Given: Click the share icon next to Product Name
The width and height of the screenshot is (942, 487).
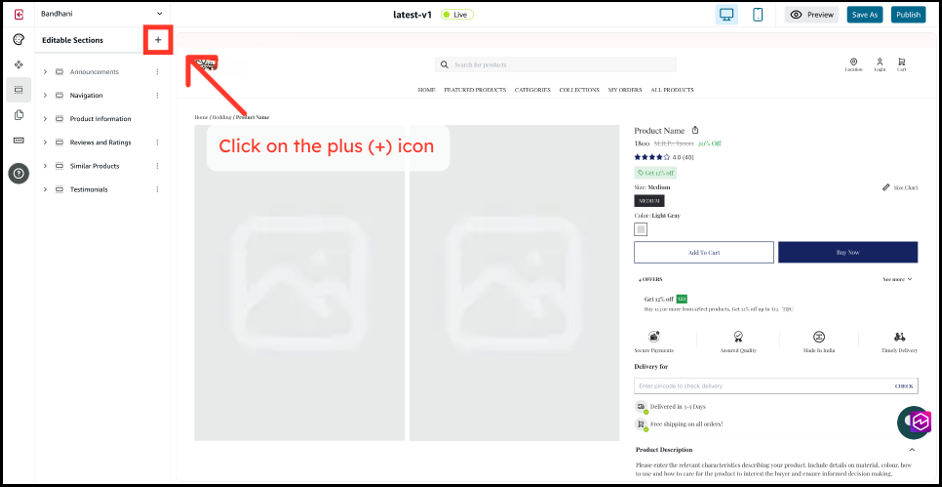Looking at the screenshot, I should (x=696, y=130).
